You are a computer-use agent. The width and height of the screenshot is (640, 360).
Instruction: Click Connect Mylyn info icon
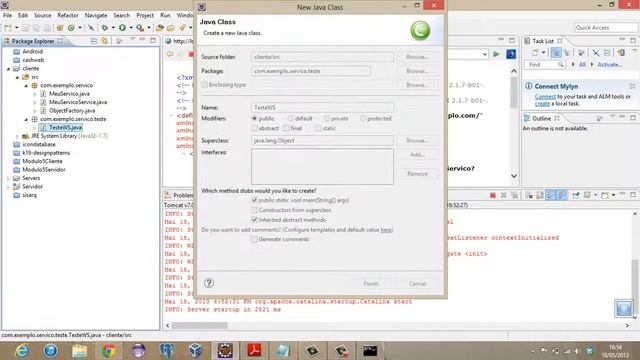pos(529,86)
